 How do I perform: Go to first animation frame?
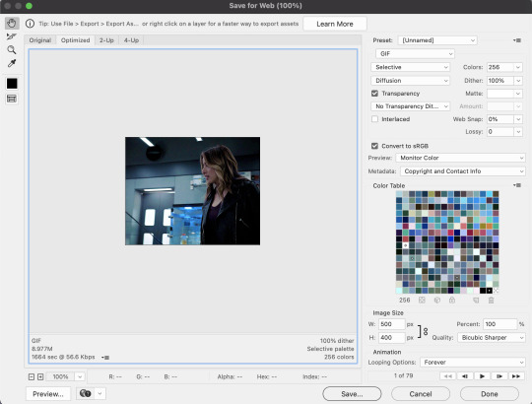coord(448,376)
